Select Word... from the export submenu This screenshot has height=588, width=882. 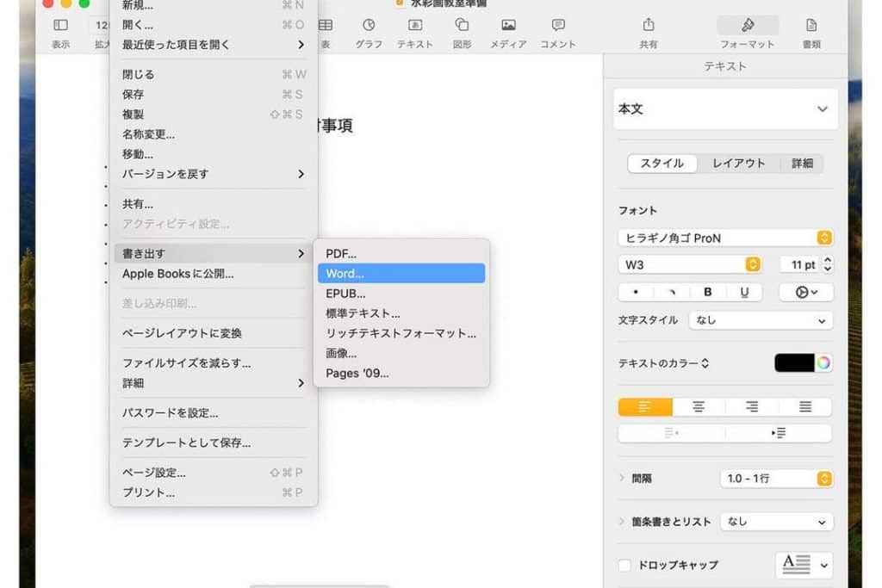401,274
